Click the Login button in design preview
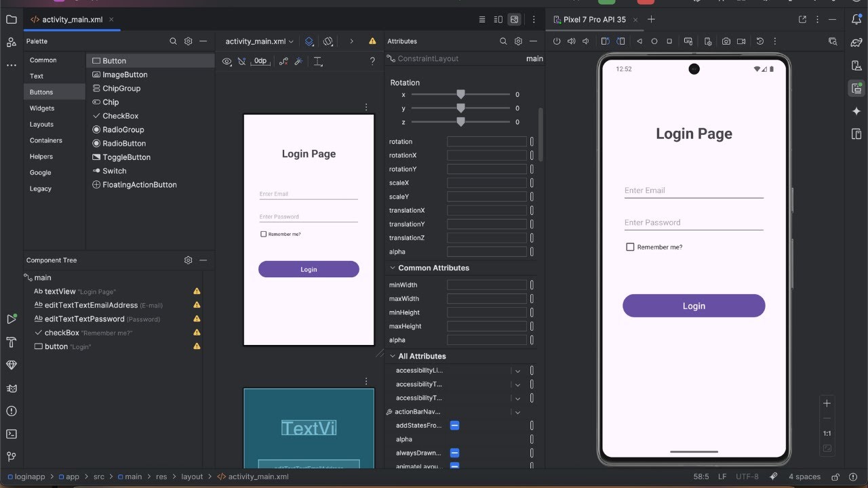Viewport: 868px width, 488px height. pos(309,269)
